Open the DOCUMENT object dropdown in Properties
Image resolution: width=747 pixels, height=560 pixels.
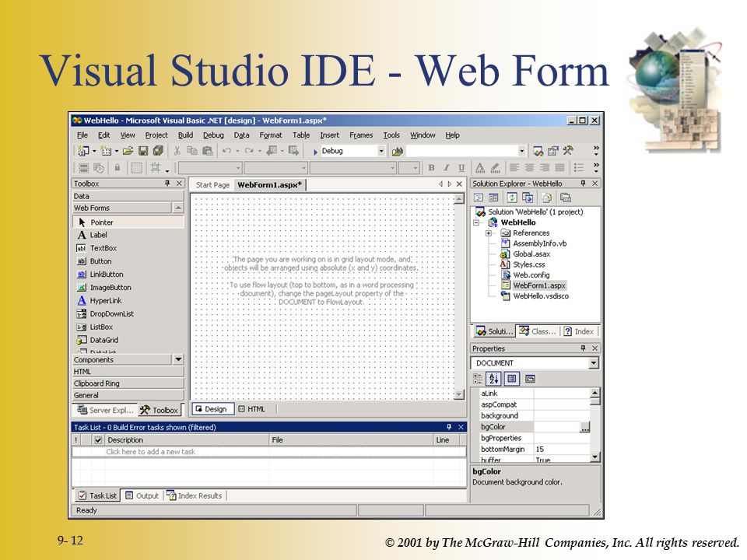click(x=593, y=363)
